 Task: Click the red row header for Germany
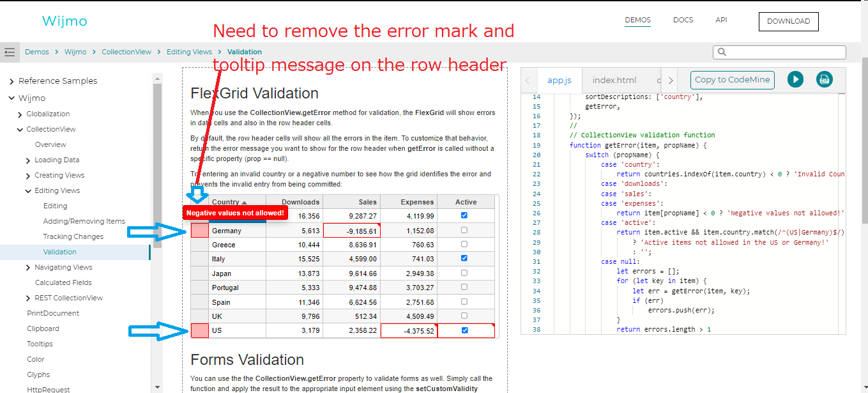click(x=200, y=230)
